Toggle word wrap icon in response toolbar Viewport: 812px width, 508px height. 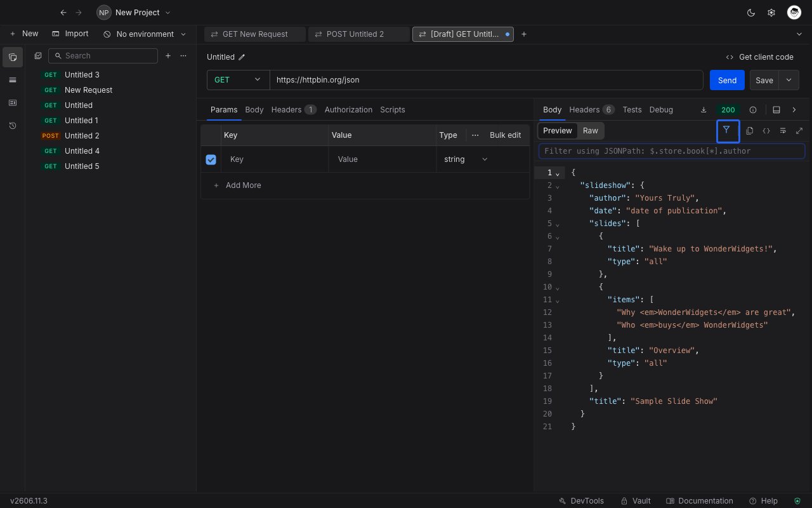(783, 131)
